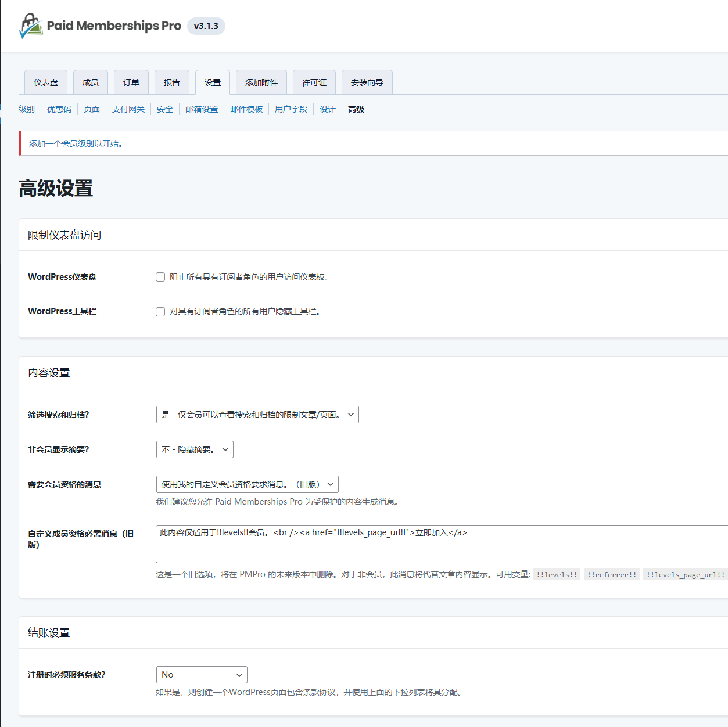Open the 邮件模板 subpage
728x727 pixels.
pos(246,109)
